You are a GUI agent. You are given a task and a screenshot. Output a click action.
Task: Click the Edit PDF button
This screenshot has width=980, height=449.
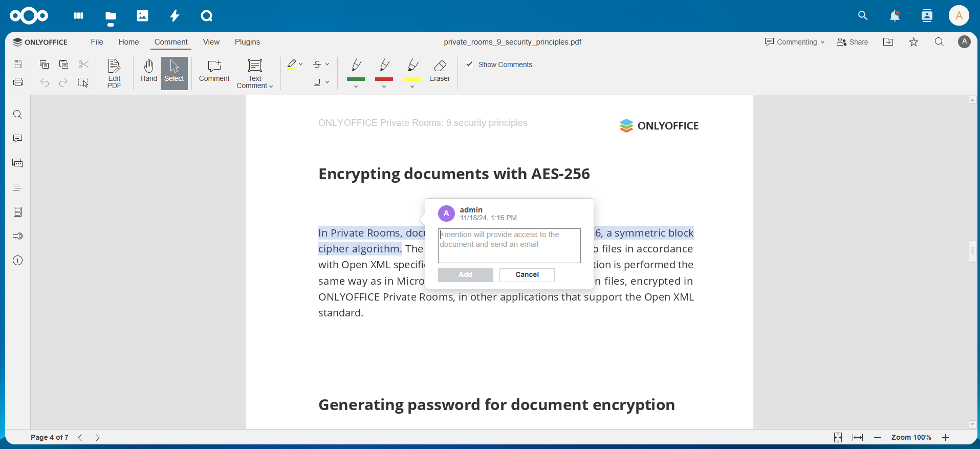pos(114,73)
